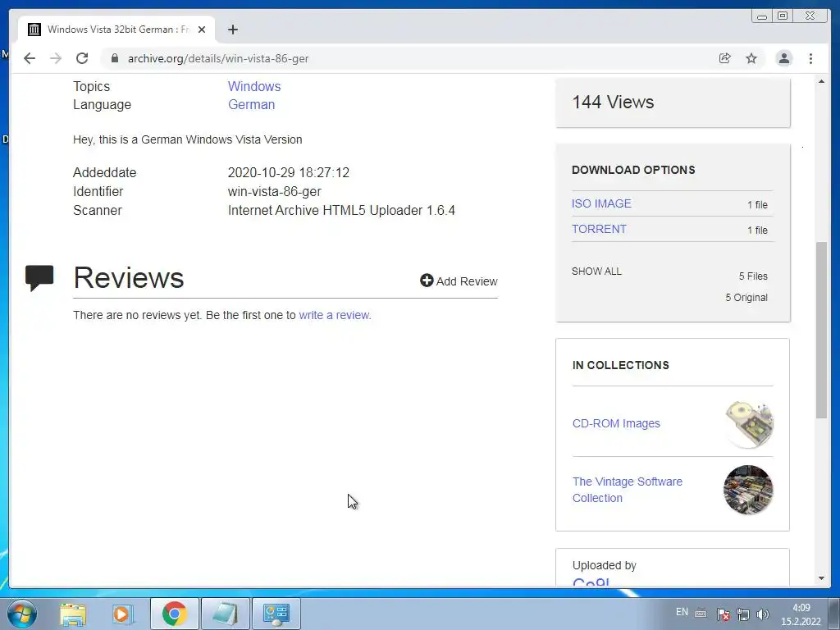Viewport: 840px width, 630px height.
Task: Click SHOW ALL download files
Action: pos(596,271)
